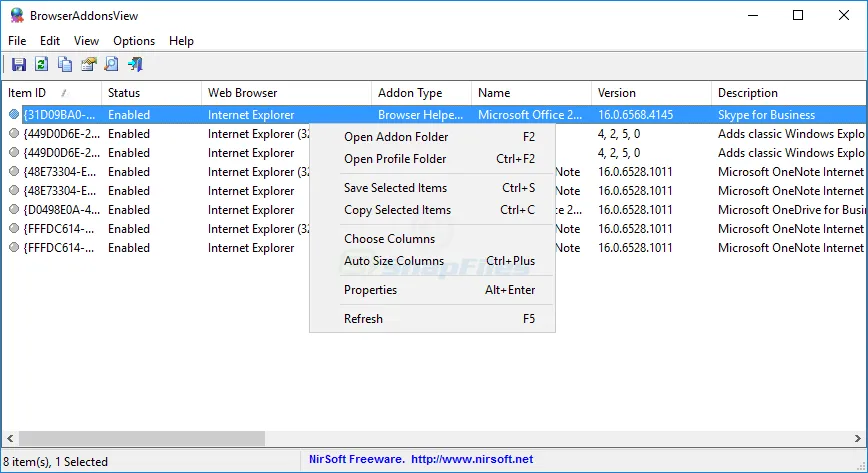The height and width of the screenshot is (473, 868).
Task: Click the Save Selected Items toolbar icon
Action: (x=19, y=64)
